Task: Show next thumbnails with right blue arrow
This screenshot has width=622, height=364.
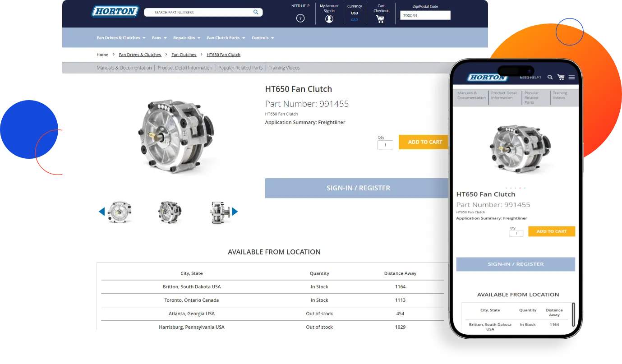Action: click(235, 212)
